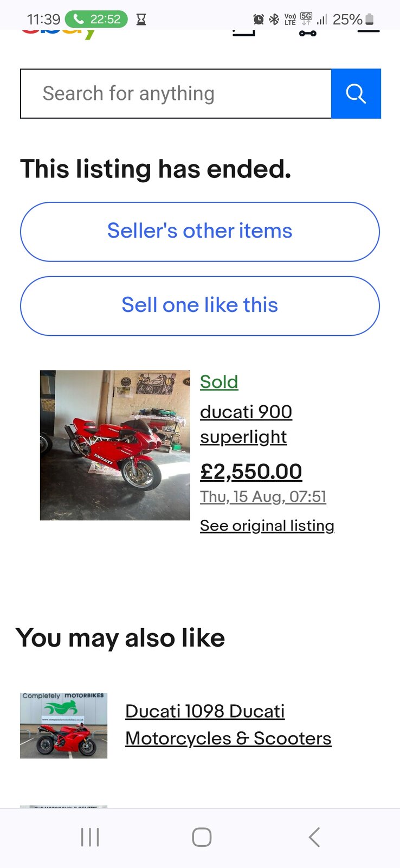
Task: Tap the hourglass icon in status bar
Action: tap(141, 20)
